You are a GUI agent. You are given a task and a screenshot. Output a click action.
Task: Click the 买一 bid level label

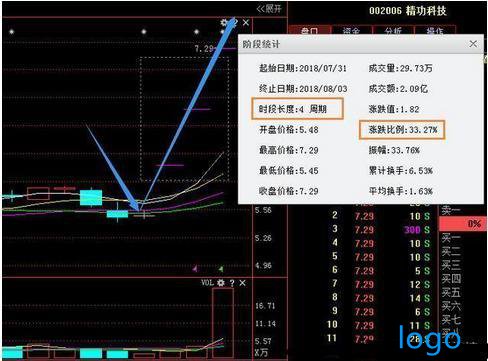pos(451,238)
